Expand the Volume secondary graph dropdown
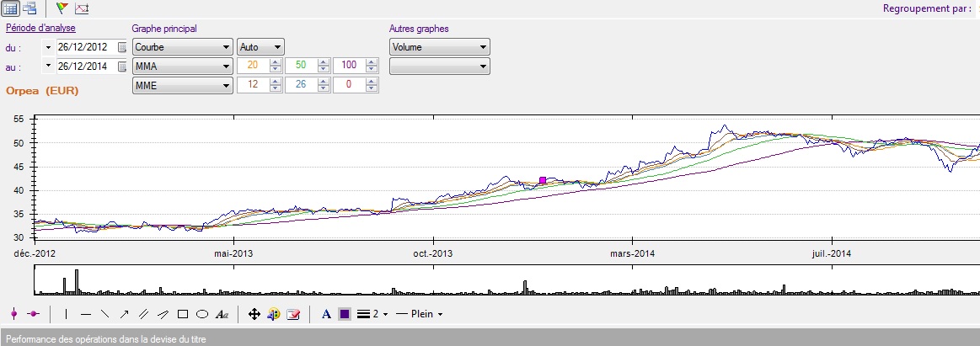Viewport: 980px width, 346px height. (439, 47)
